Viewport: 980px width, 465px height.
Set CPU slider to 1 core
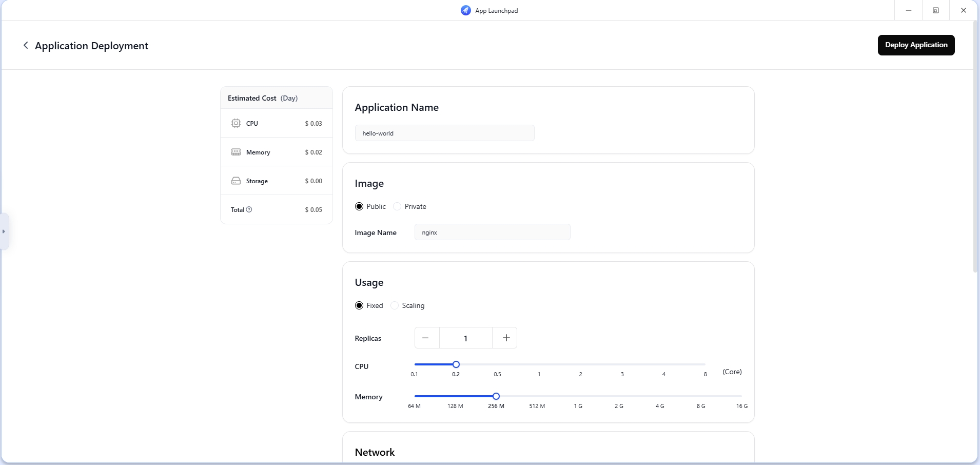pyautogui.click(x=539, y=364)
